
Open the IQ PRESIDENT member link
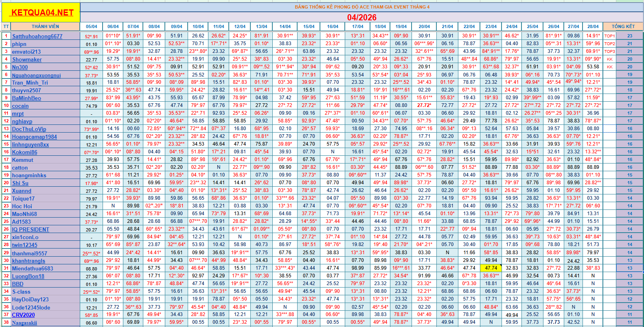[31, 229]
